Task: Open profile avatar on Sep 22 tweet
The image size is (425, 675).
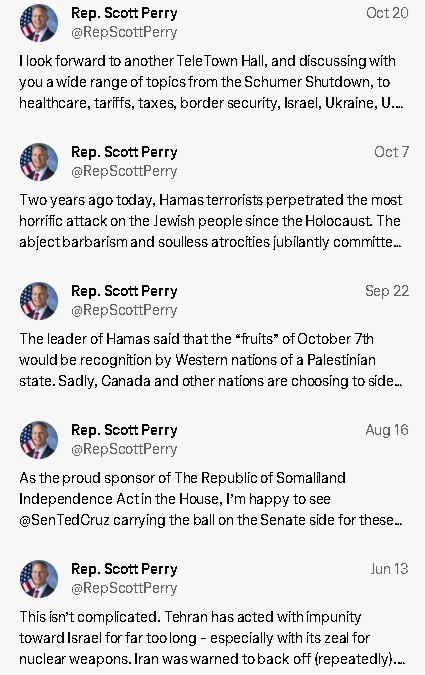Action: [x=39, y=301]
